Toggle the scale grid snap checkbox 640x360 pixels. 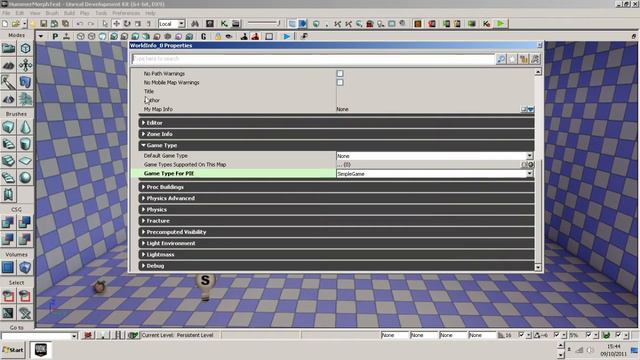click(589, 335)
